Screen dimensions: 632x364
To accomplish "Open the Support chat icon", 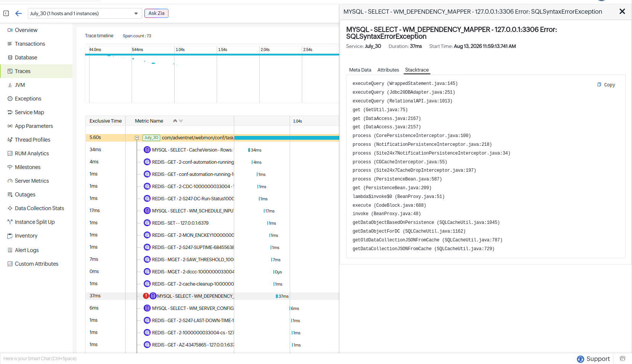I will (581, 359).
